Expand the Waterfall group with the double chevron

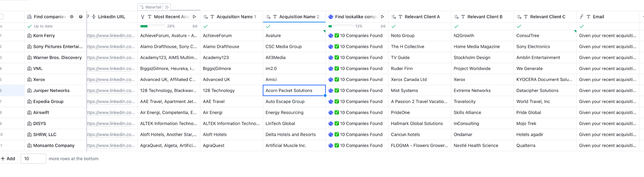tap(167, 7)
